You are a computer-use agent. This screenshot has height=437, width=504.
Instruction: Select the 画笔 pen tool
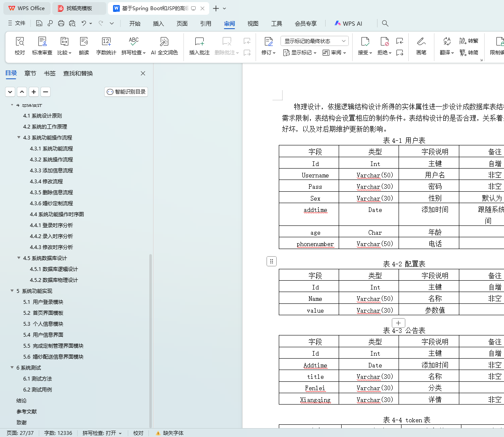pyautogui.click(x=421, y=46)
